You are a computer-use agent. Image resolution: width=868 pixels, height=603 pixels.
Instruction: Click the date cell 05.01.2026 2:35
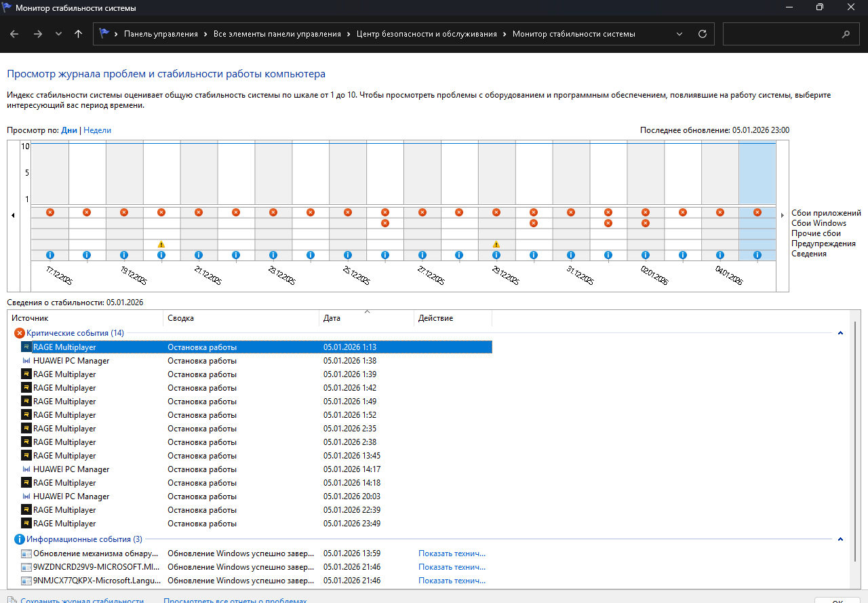(350, 429)
